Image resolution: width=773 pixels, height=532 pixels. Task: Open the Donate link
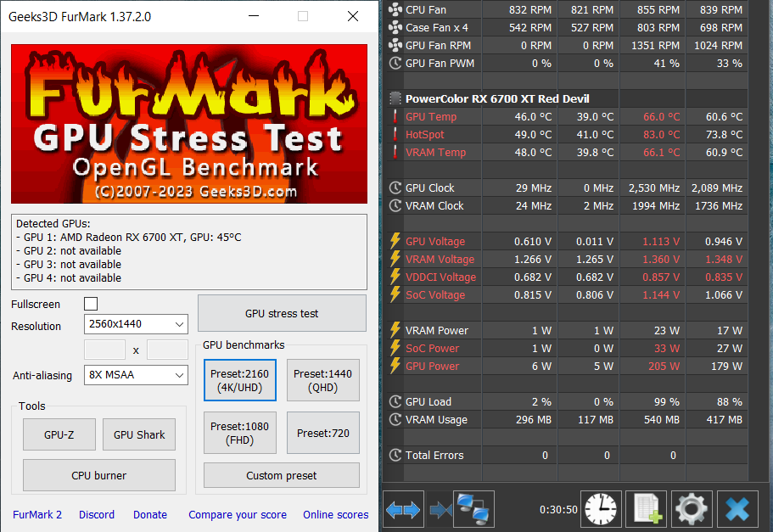click(x=150, y=515)
